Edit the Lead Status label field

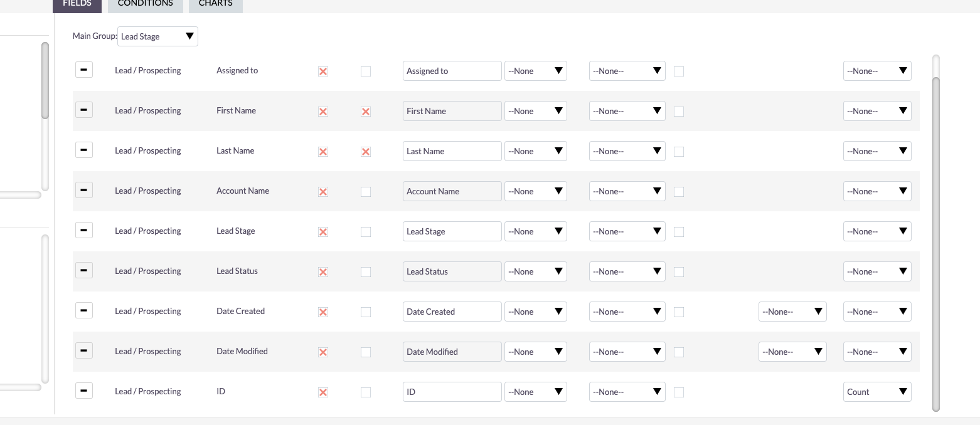click(452, 271)
